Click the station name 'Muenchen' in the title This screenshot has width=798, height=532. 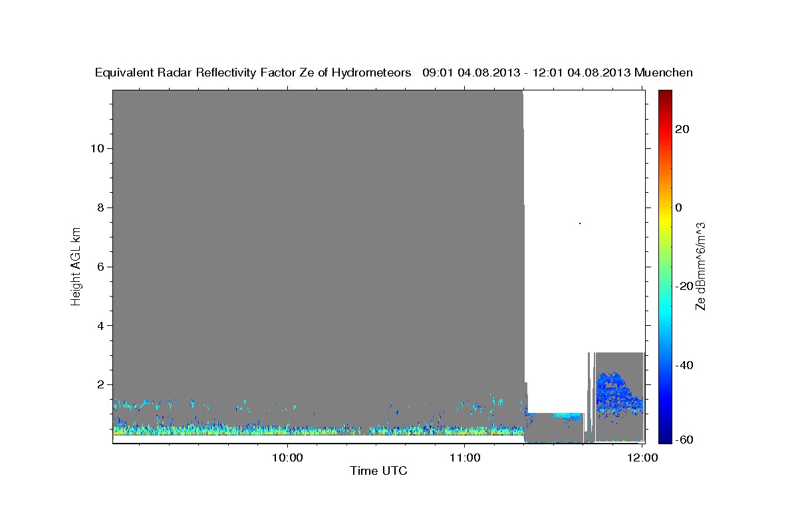coord(664,72)
